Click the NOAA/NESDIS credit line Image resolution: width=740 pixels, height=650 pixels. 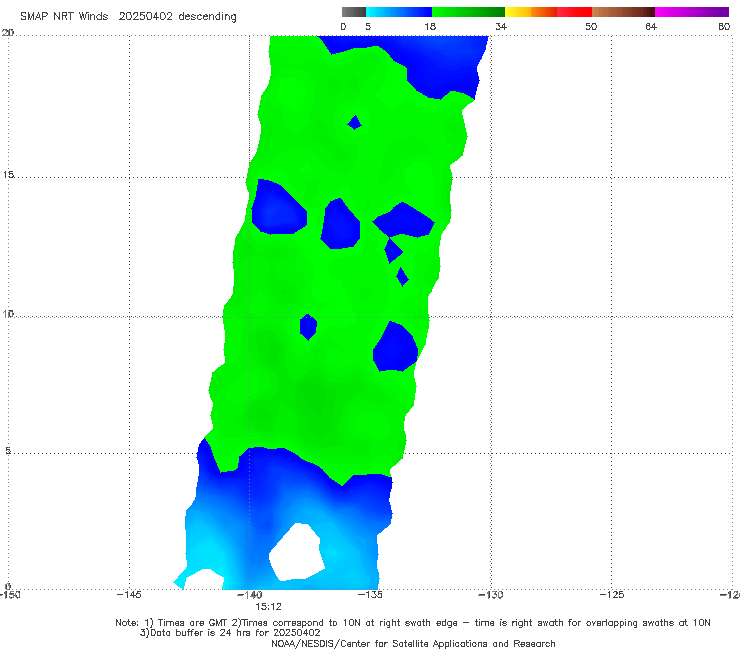[413, 644]
